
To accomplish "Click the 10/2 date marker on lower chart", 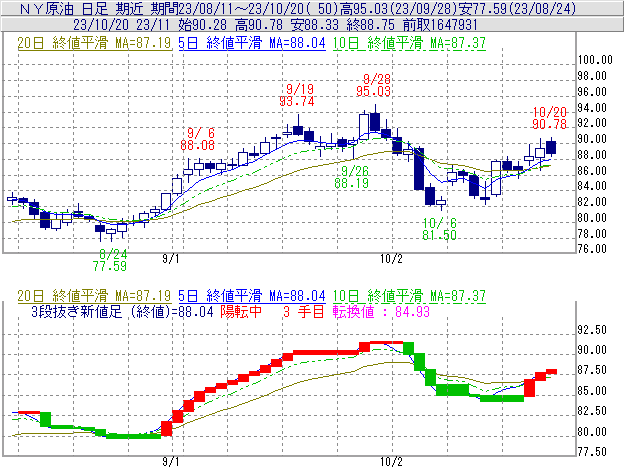I will point(391,462).
